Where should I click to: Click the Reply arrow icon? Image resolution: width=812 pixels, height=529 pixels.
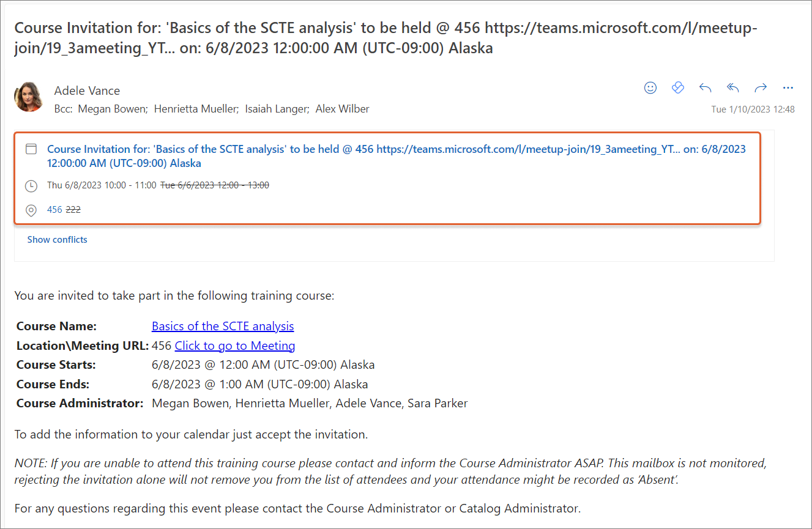point(705,88)
